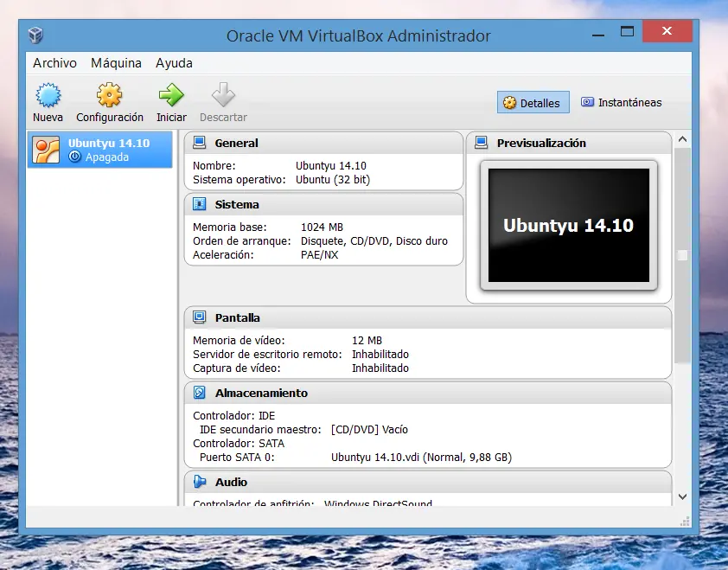Screen dimensions: 728x570
Task: Click the Ubuntyu 14.10 OS icon
Action: [46, 150]
